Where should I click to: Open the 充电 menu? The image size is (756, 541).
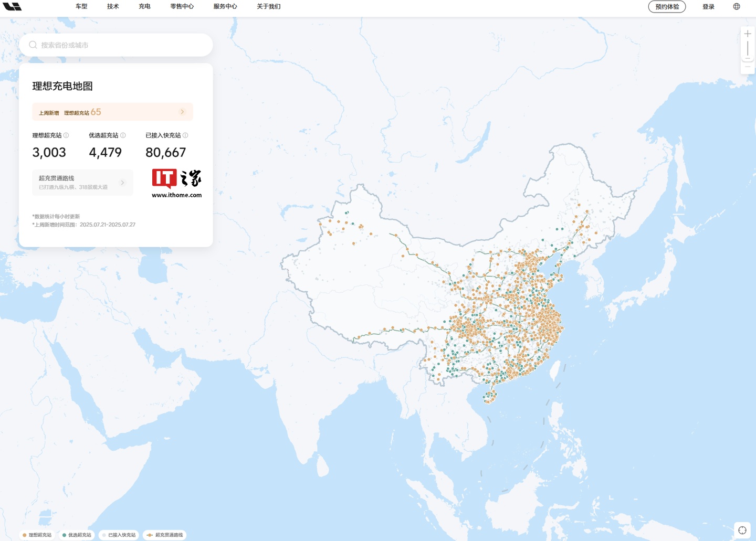click(x=144, y=7)
